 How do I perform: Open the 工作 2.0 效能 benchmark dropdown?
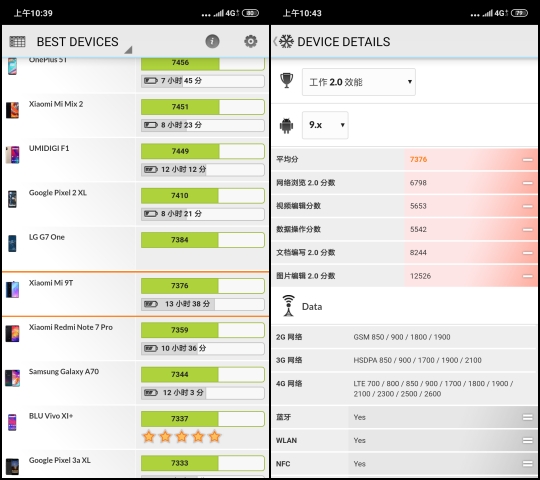[x=359, y=82]
